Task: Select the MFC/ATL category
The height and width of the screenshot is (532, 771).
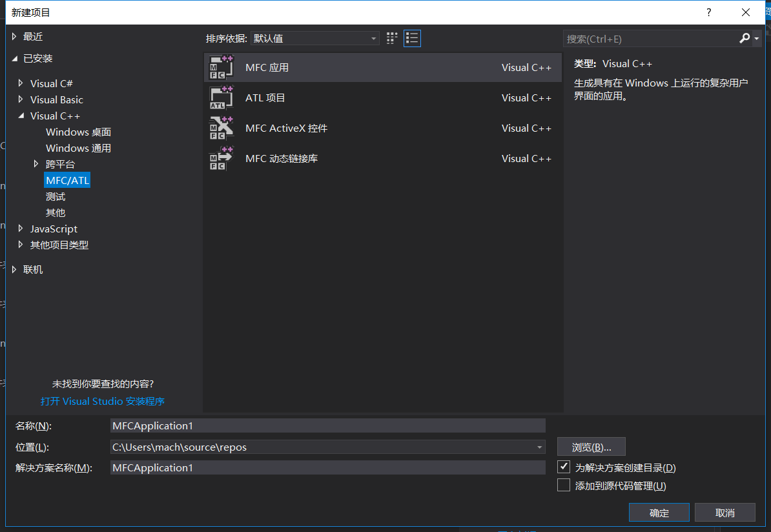Action: point(67,180)
